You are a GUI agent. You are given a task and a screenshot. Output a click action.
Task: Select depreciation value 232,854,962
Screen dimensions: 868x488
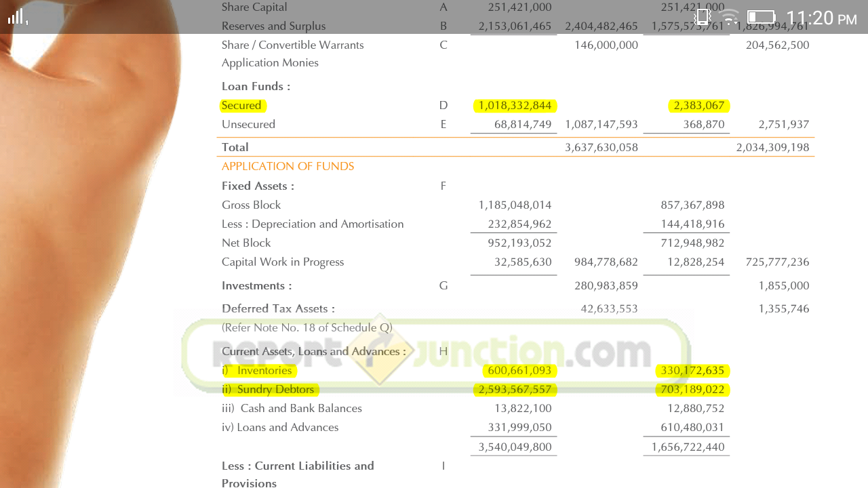pyautogui.click(x=519, y=224)
